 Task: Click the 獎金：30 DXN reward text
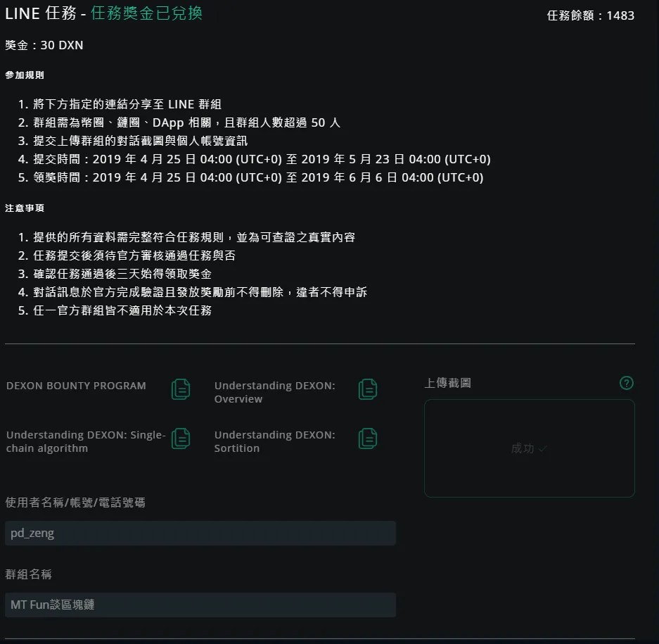pos(44,45)
